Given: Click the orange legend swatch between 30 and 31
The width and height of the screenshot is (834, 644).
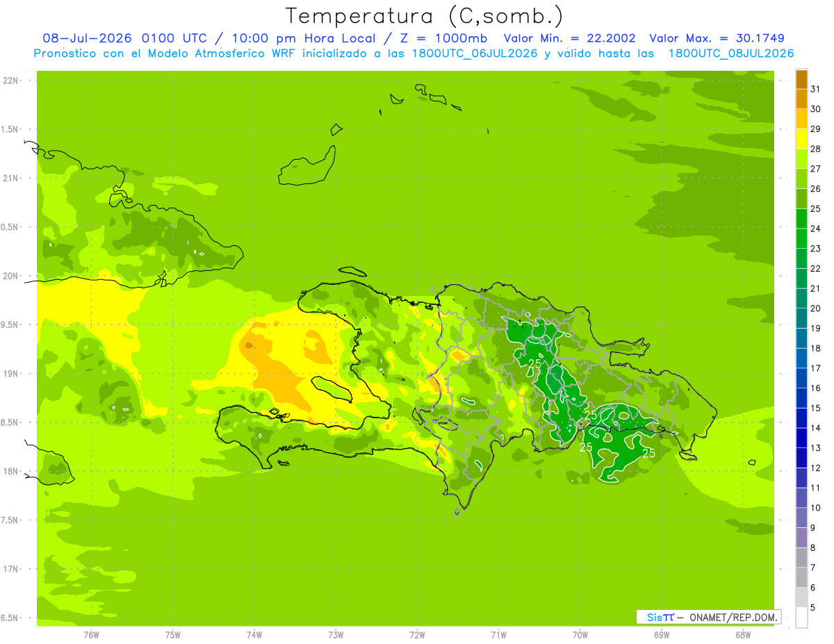Looking at the screenshot, I should tap(801, 99).
